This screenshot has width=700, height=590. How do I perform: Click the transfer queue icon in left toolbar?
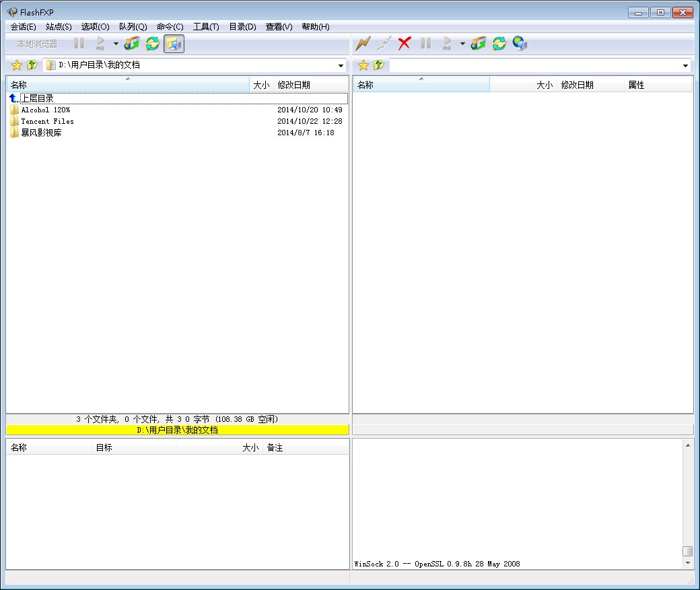132,43
